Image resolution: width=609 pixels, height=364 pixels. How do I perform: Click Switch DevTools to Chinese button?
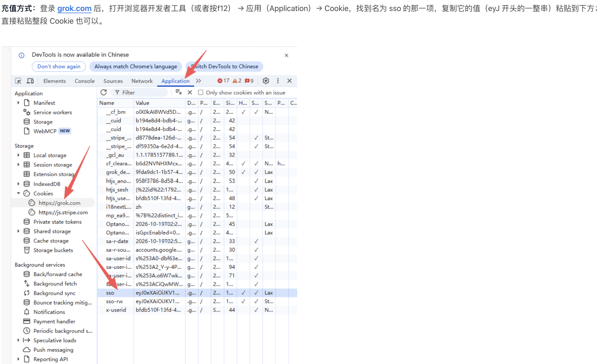click(x=224, y=67)
